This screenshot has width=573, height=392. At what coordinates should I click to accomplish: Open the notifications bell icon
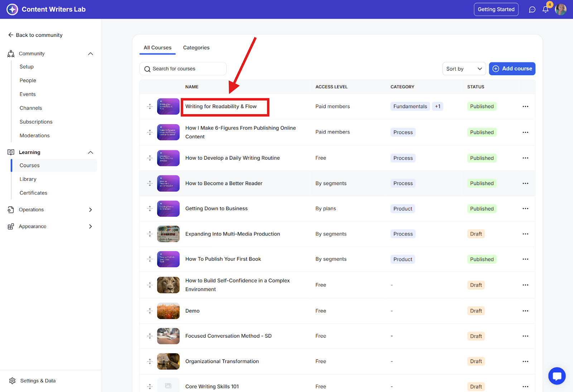tap(545, 10)
